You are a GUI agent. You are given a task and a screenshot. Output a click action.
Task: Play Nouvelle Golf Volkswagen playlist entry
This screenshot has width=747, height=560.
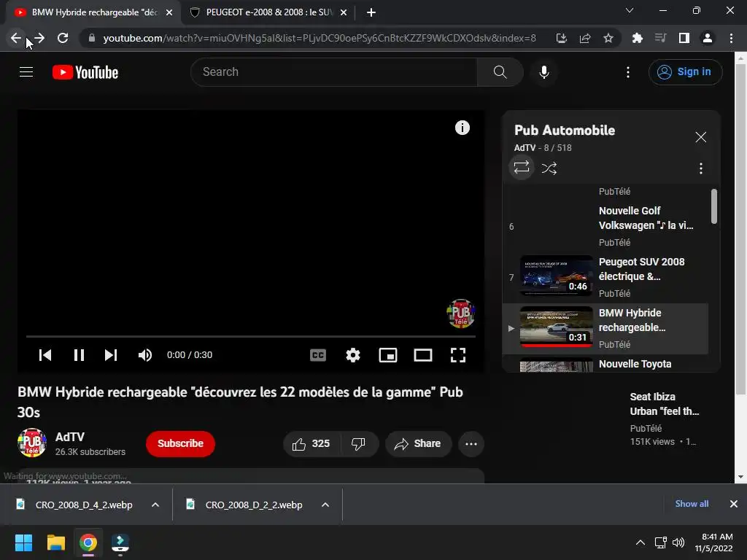pos(606,226)
